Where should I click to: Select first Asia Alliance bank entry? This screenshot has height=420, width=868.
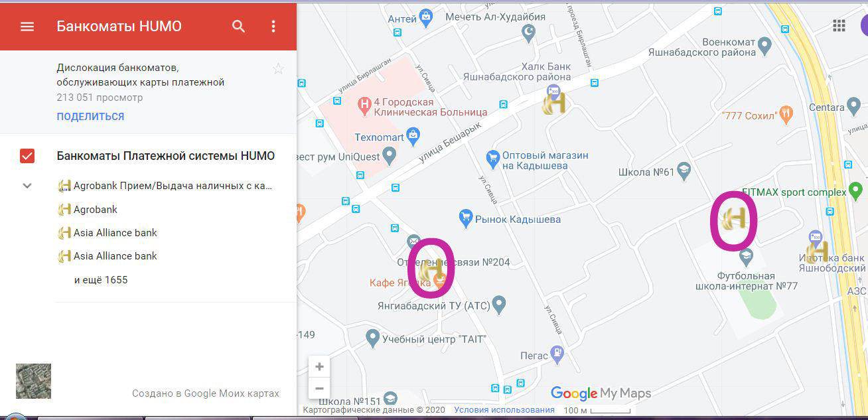(x=115, y=233)
